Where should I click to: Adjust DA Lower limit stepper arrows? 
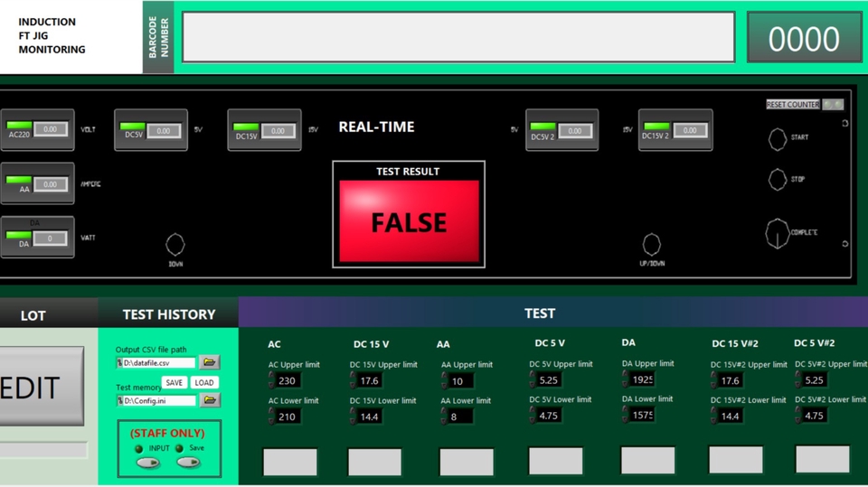[x=625, y=414]
